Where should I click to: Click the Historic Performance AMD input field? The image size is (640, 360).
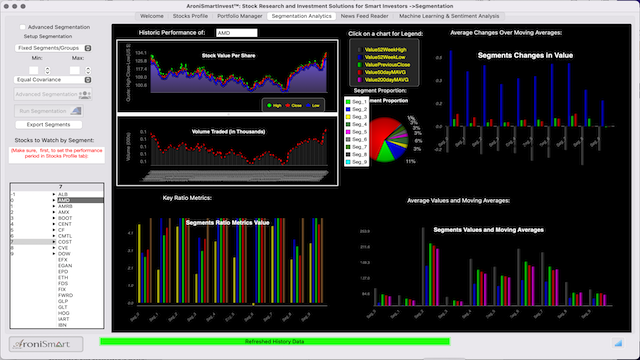coord(237,33)
